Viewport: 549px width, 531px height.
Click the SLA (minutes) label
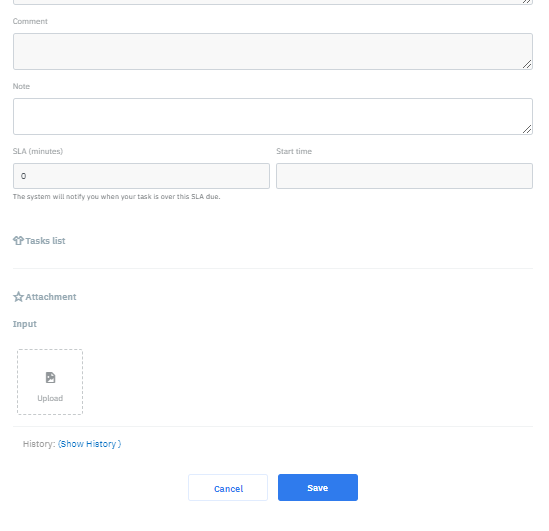pos(38,151)
